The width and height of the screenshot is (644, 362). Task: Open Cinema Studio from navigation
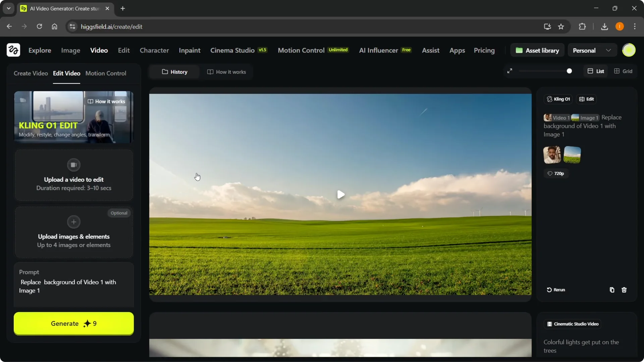(232, 50)
